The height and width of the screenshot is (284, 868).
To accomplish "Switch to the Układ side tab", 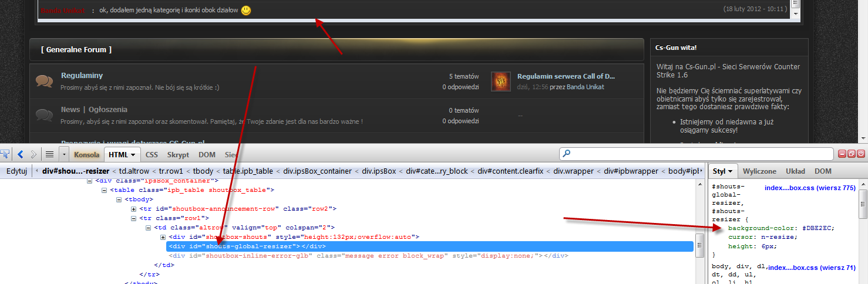I will [795, 171].
